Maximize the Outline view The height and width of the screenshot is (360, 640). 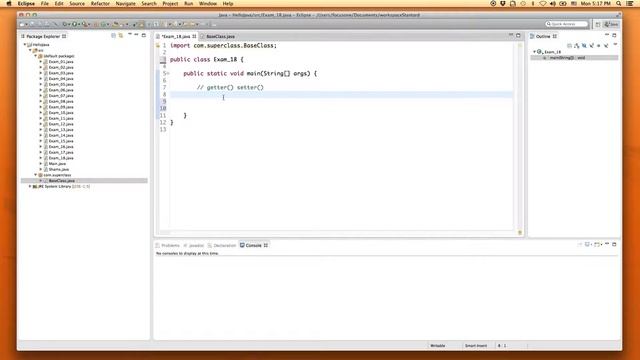point(614,36)
